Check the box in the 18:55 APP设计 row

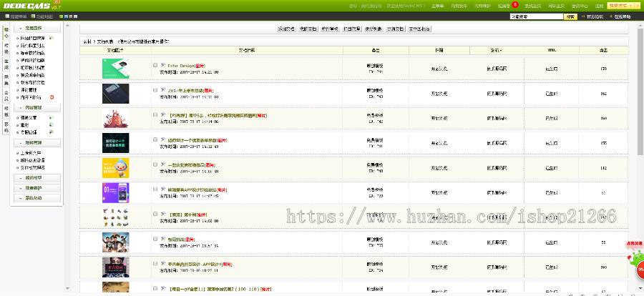pos(155,264)
